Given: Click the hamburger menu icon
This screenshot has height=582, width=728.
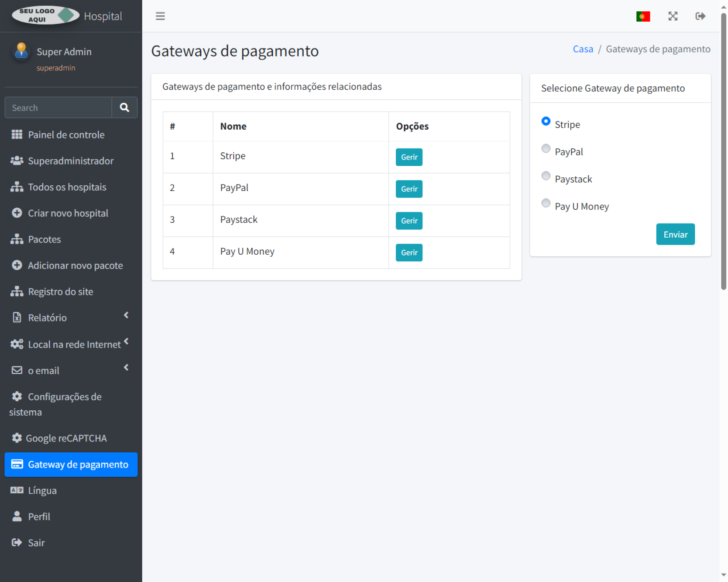Looking at the screenshot, I should (x=160, y=16).
